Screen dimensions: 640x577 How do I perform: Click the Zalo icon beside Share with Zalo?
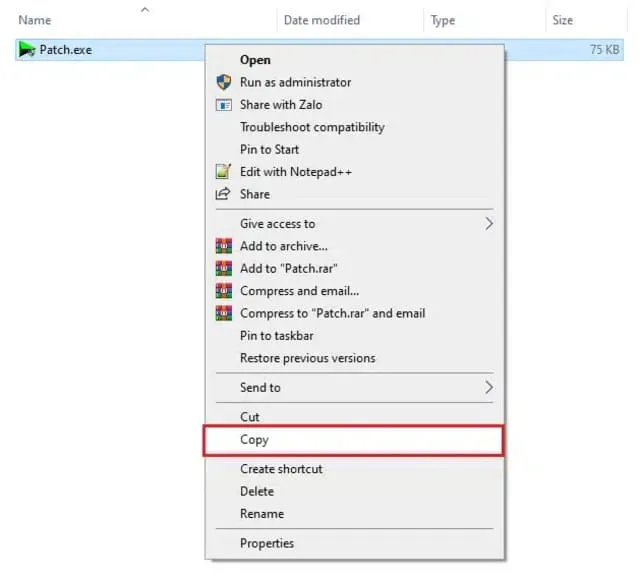point(224,105)
